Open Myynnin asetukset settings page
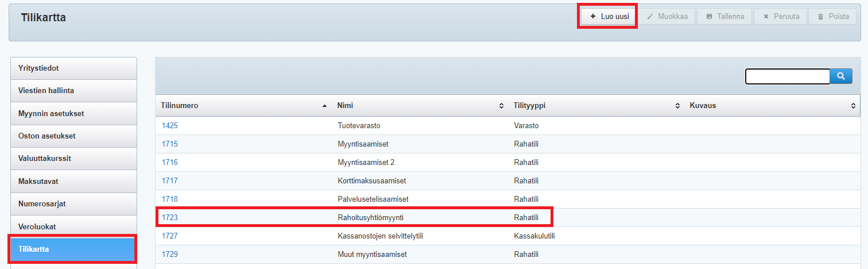The image size is (868, 269). tap(73, 114)
